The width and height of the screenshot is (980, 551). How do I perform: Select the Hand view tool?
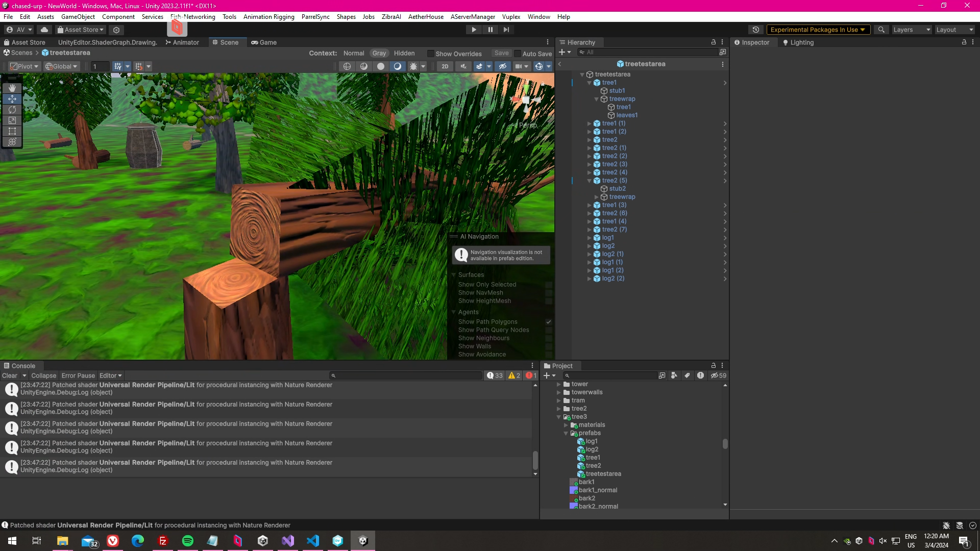tap(12, 88)
